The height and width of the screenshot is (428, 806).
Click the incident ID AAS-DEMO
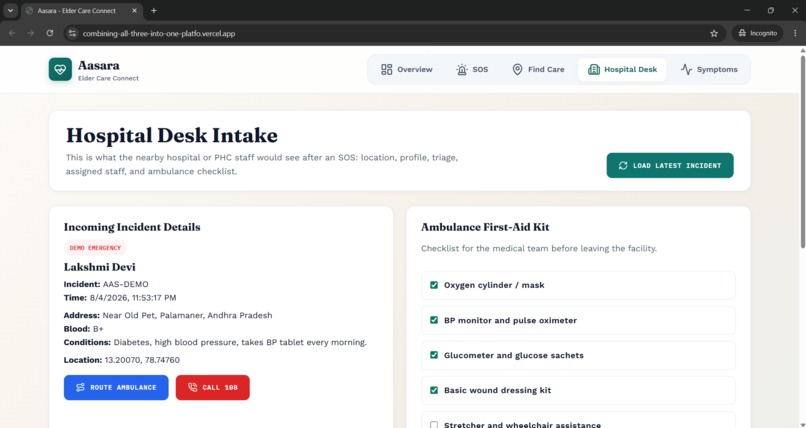coord(125,284)
